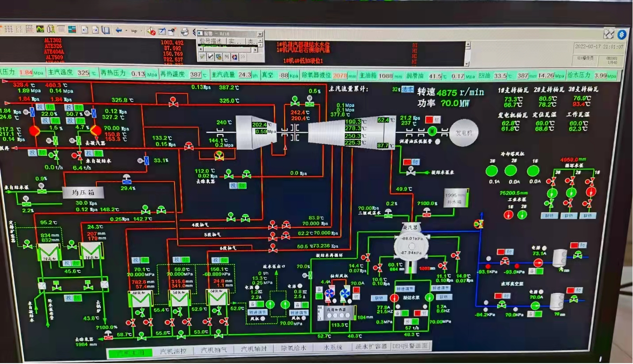
Task: Click the 位号描述 column header
Action: click(211, 41)
